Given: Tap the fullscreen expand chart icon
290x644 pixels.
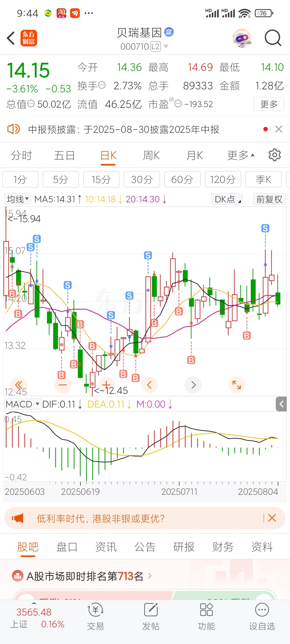Looking at the screenshot, I should click(237, 385).
